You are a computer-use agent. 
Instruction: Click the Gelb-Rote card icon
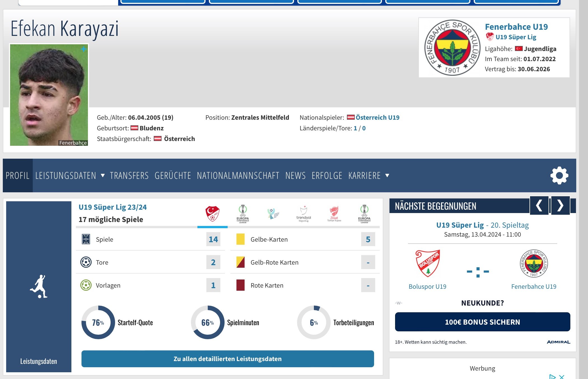tap(240, 262)
